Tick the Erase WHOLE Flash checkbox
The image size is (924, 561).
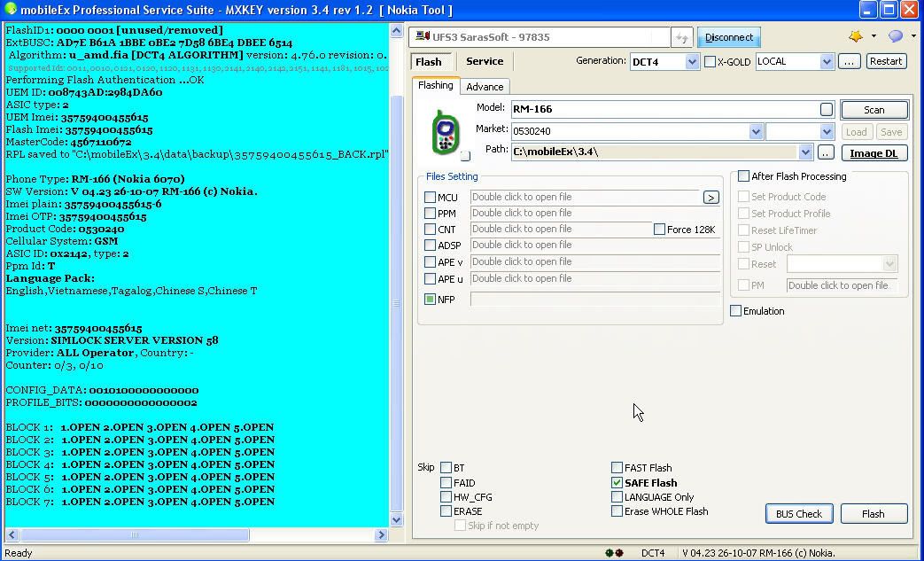click(617, 510)
